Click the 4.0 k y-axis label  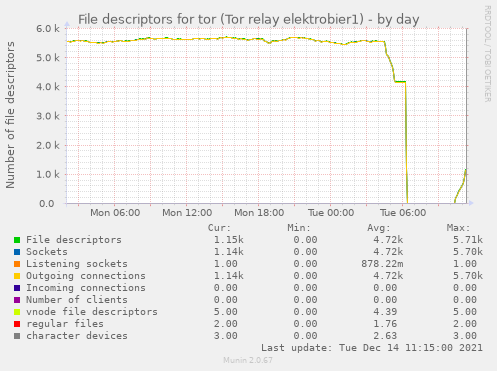pyautogui.click(x=48, y=87)
